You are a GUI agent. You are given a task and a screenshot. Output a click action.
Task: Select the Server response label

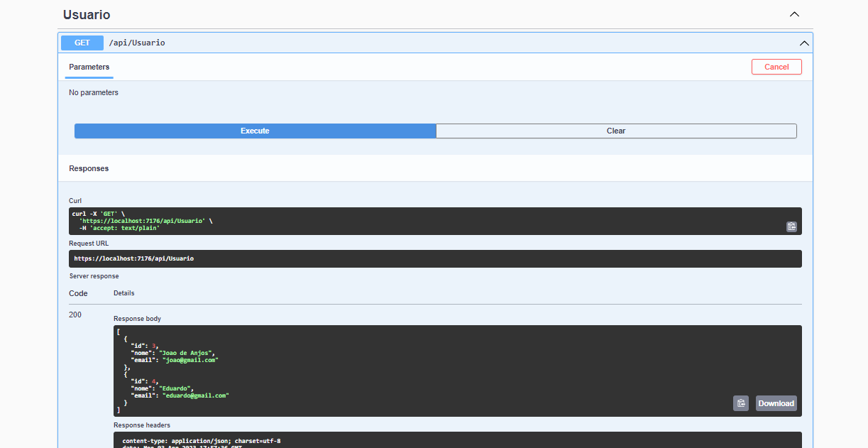[94, 275]
